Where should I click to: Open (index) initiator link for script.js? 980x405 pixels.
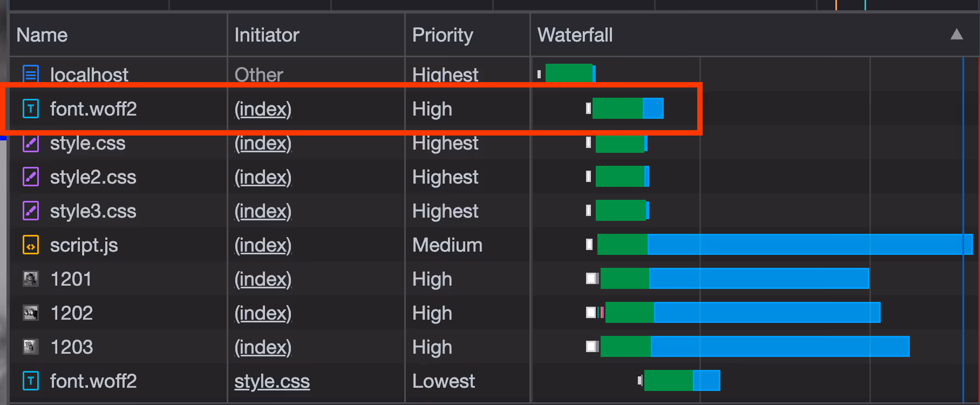pos(263,245)
